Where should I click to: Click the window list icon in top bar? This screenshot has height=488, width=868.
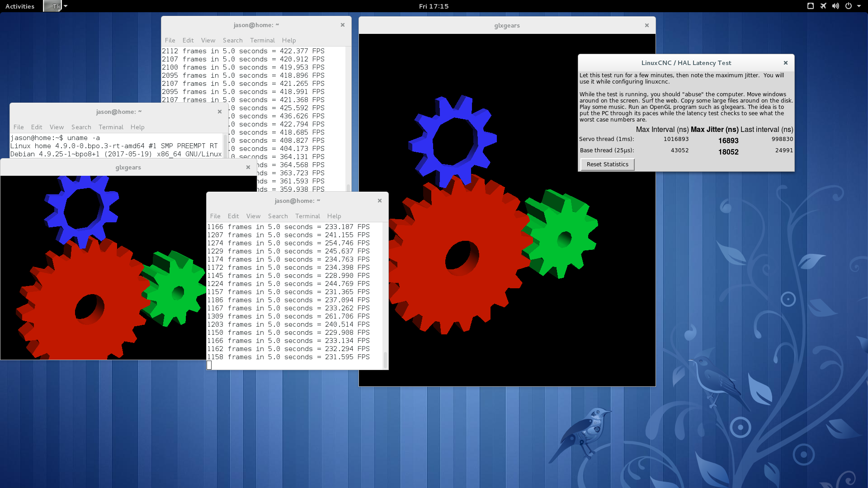pyautogui.click(x=811, y=6)
